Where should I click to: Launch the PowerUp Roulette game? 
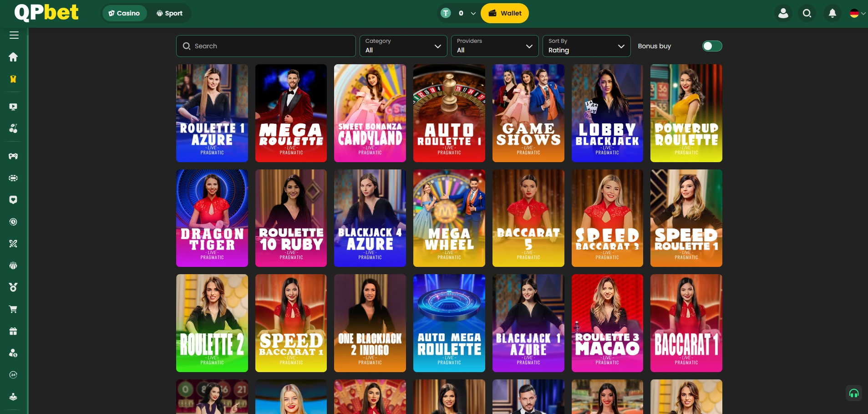pyautogui.click(x=686, y=113)
